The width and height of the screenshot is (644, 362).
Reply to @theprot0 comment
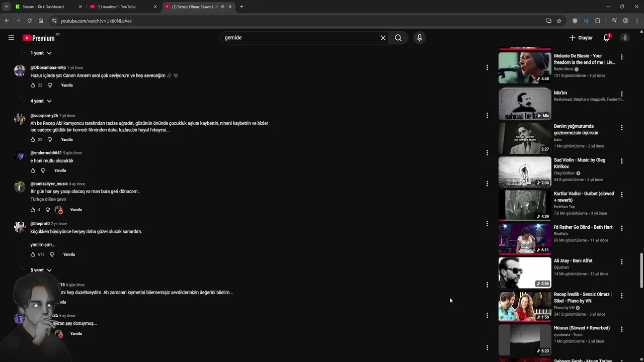(x=69, y=254)
